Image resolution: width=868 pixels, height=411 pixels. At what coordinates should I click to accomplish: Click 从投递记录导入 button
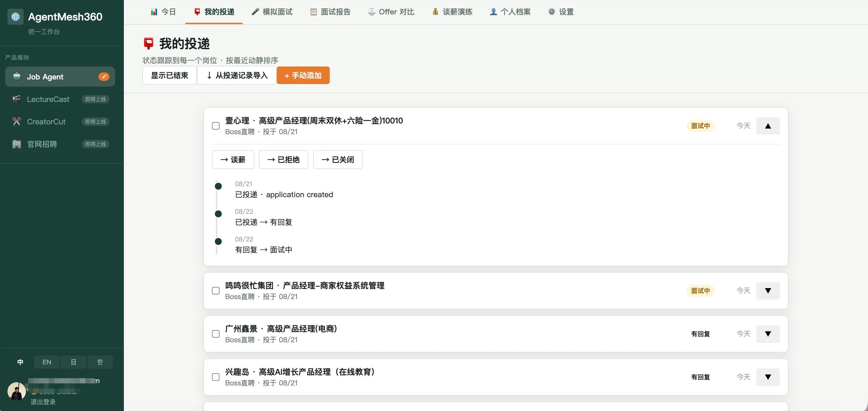(x=237, y=75)
